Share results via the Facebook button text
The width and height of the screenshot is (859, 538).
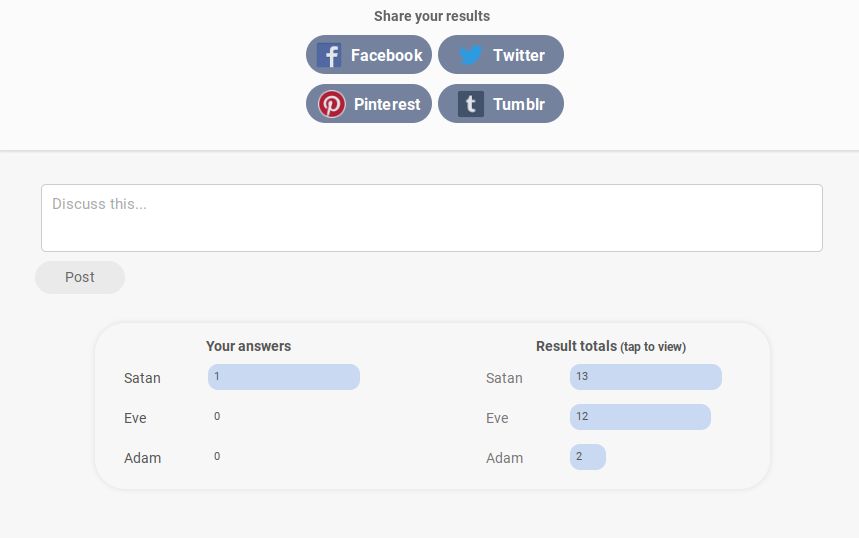pos(386,55)
